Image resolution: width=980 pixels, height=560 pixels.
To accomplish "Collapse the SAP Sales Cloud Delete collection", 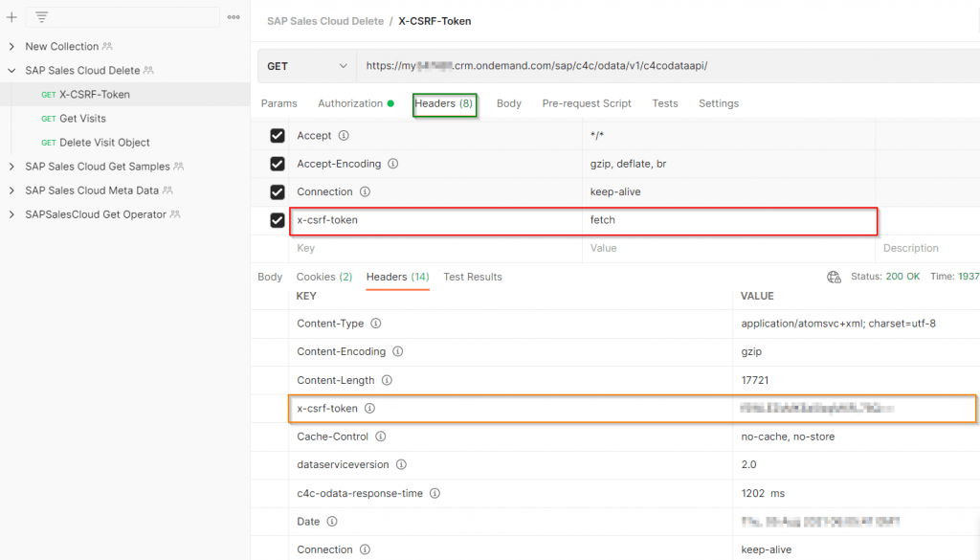I will [x=11, y=70].
